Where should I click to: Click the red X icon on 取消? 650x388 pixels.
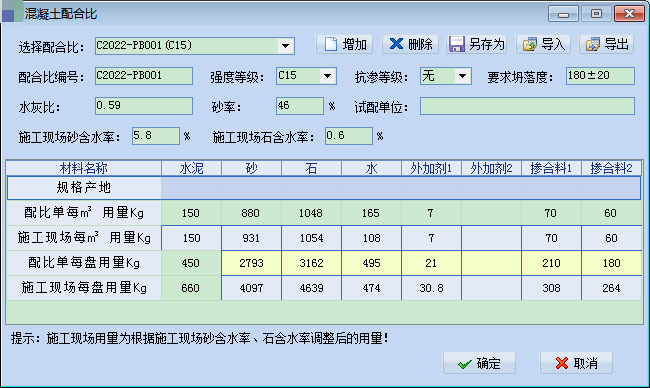coord(562,364)
